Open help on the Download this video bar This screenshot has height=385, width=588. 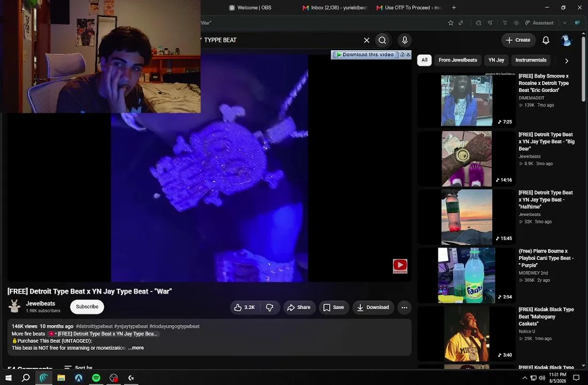[x=403, y=55]
